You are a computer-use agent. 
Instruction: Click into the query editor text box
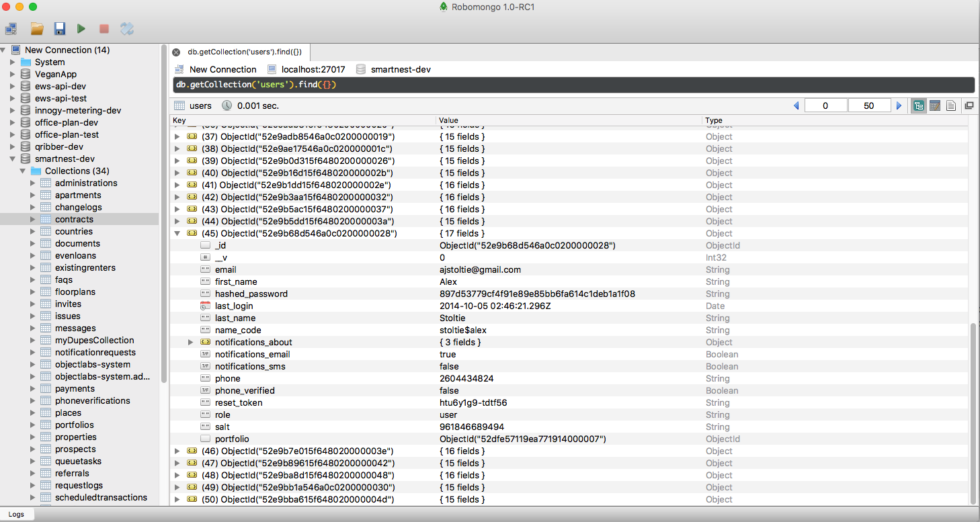tap(573, 85)
